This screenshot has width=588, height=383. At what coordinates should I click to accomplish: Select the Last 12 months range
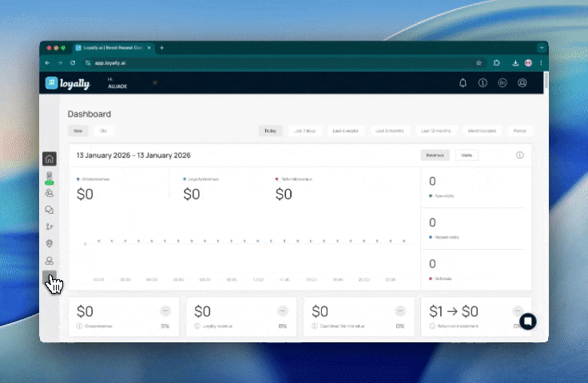(435, 131)
